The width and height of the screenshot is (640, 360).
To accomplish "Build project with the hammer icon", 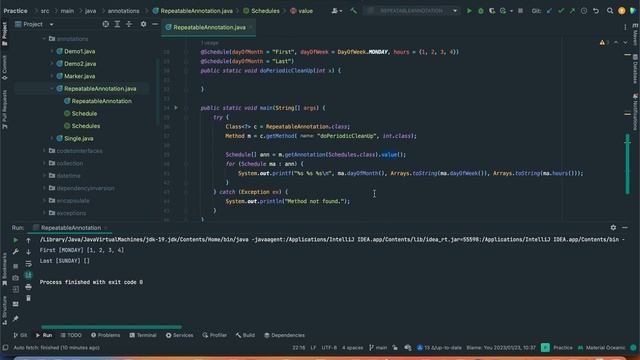I will [x=353, y=11].
